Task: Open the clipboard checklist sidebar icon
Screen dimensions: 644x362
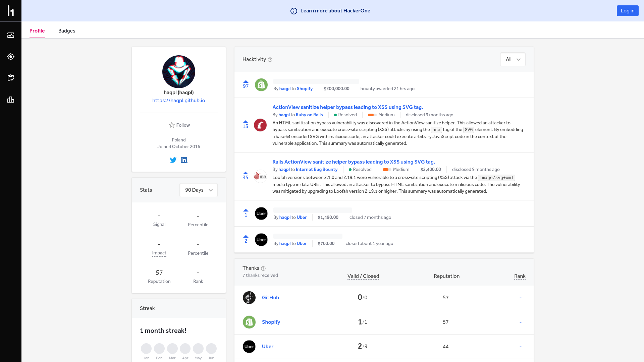Action: [x=11, y=78]
